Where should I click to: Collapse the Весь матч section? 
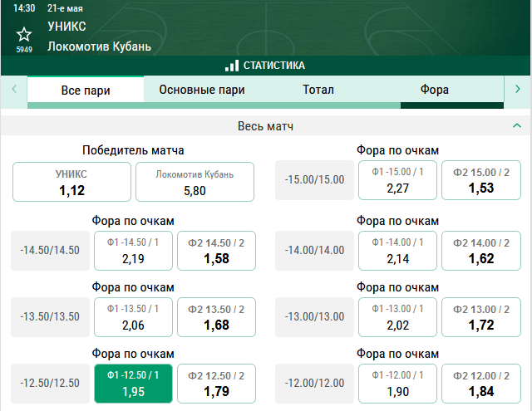[517, 125]
